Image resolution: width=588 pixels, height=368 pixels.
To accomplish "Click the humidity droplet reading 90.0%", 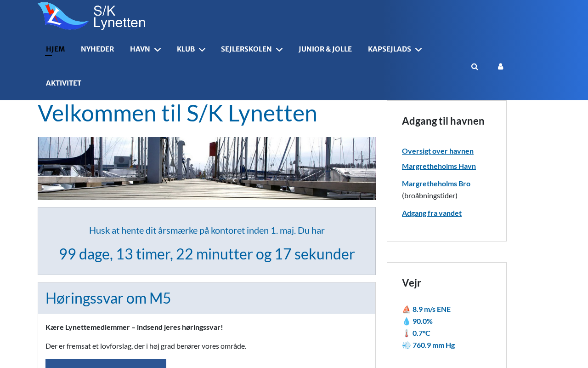I will click(422, 321).
